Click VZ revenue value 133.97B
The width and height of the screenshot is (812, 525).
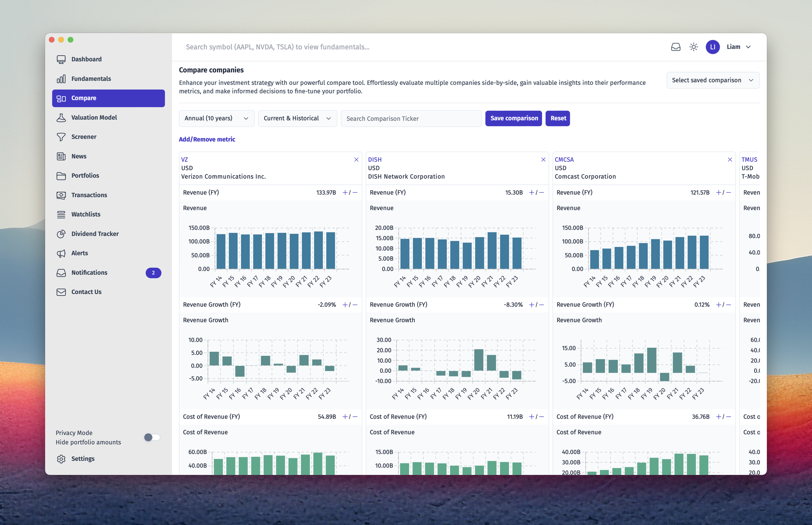point(326,193)
